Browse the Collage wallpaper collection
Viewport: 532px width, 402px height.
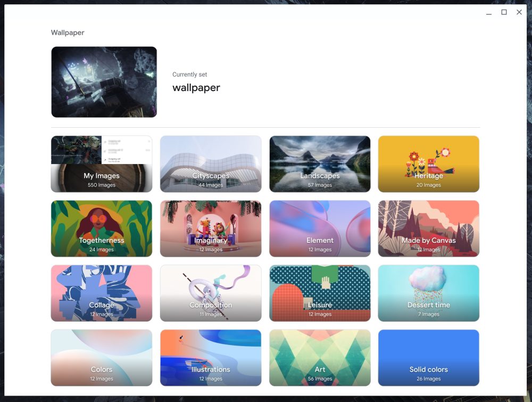point(102,293)
